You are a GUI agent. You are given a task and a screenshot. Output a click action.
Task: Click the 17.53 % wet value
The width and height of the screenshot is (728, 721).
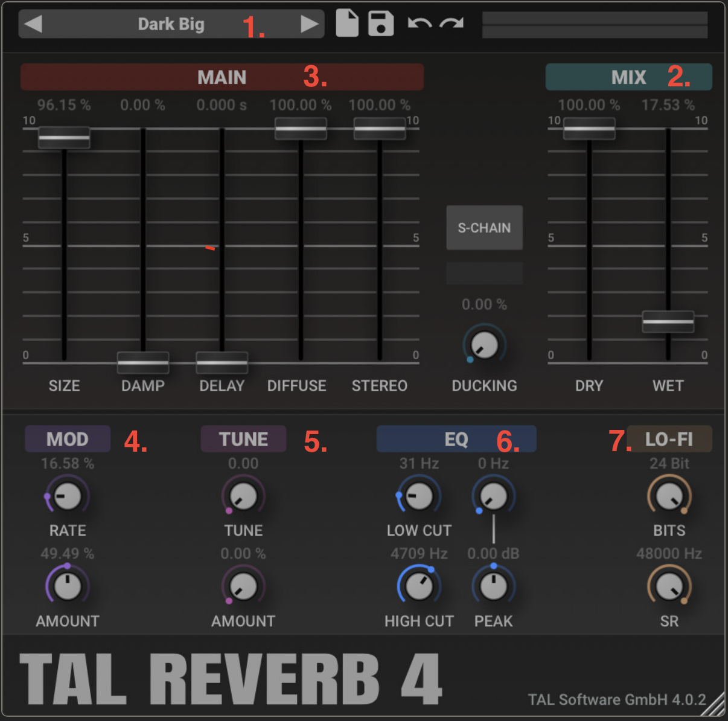coord(668,105)
